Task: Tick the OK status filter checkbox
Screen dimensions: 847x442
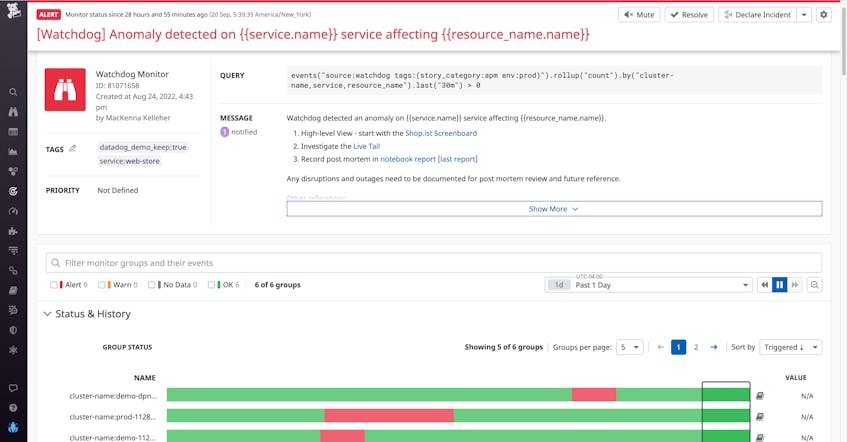Action: click(211, 285)
